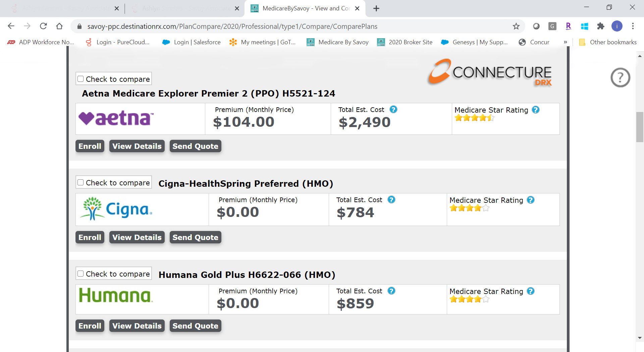644x352 pixels.
Task: Close the MedicareBySavoy tab
Action: pos(357,8)
